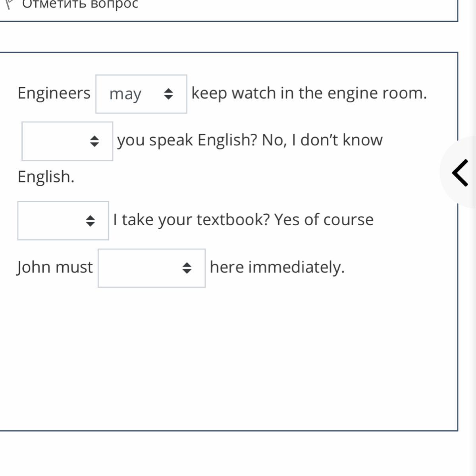Screen dimensions: 476x476
Task: Click the arrows icon in the "John must" dropdown
Action: pyautogui.click(x=187, y=268)
